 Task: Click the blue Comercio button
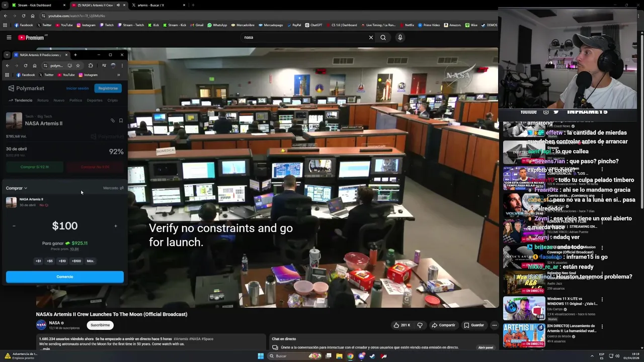click(x=65, y=277)
